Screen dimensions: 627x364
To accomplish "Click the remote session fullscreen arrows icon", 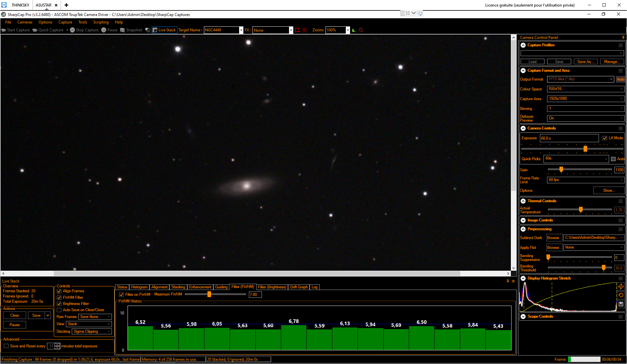I will pyautogui.click(x=408, y=13).
